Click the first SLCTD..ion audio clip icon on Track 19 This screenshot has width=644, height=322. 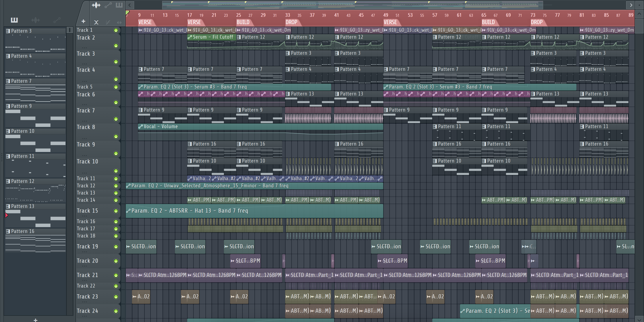(128, 247)
